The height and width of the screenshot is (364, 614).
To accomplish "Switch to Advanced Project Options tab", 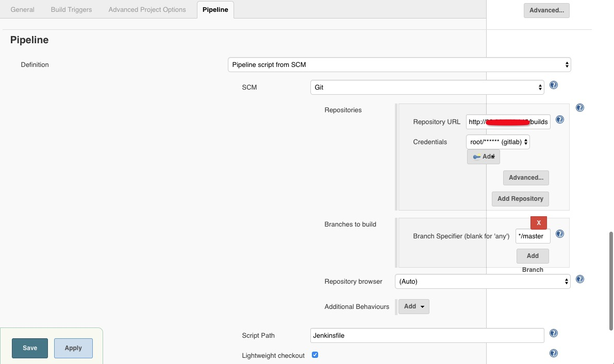I will 147,10.
